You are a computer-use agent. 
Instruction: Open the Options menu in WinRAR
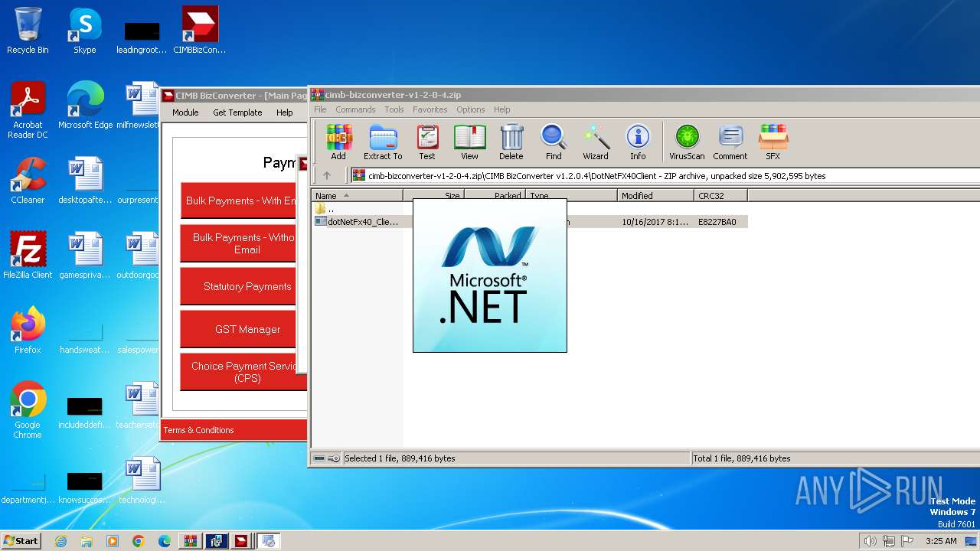(x=471, y=109)
